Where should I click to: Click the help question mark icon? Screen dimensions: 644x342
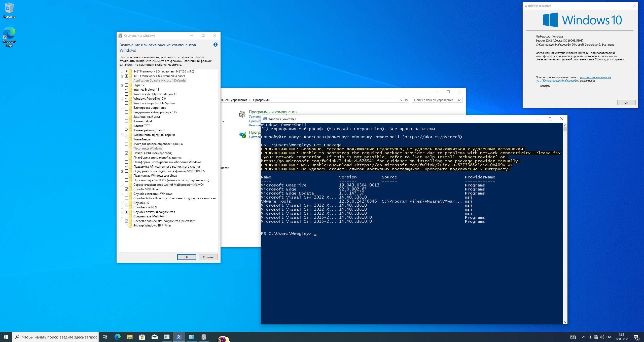(x=215, y=45)
